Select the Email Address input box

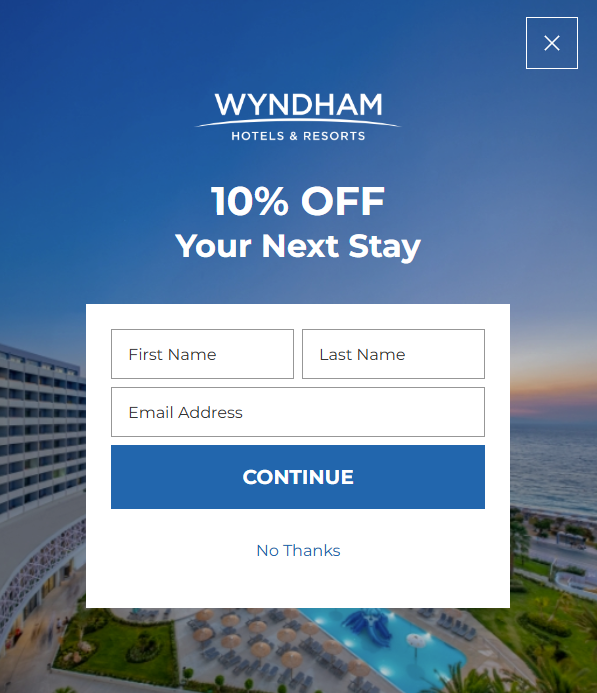point(298,412)
